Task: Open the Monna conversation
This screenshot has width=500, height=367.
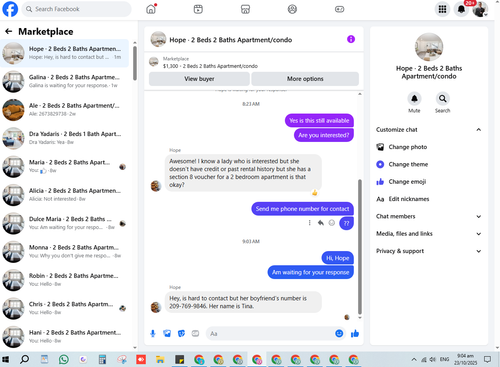Action: (x=64, y=251)
